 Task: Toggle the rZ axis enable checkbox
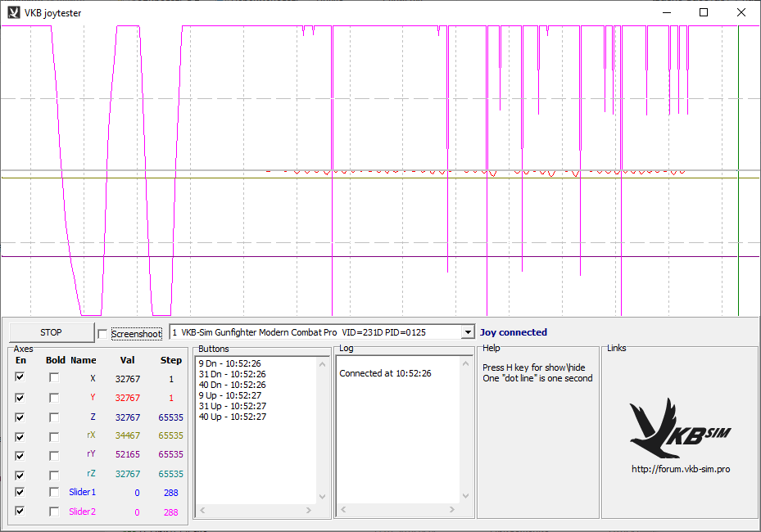20,475
